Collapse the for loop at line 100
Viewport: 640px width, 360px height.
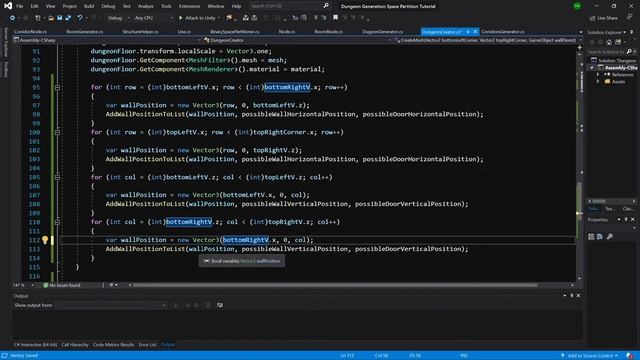click(57, 132)
